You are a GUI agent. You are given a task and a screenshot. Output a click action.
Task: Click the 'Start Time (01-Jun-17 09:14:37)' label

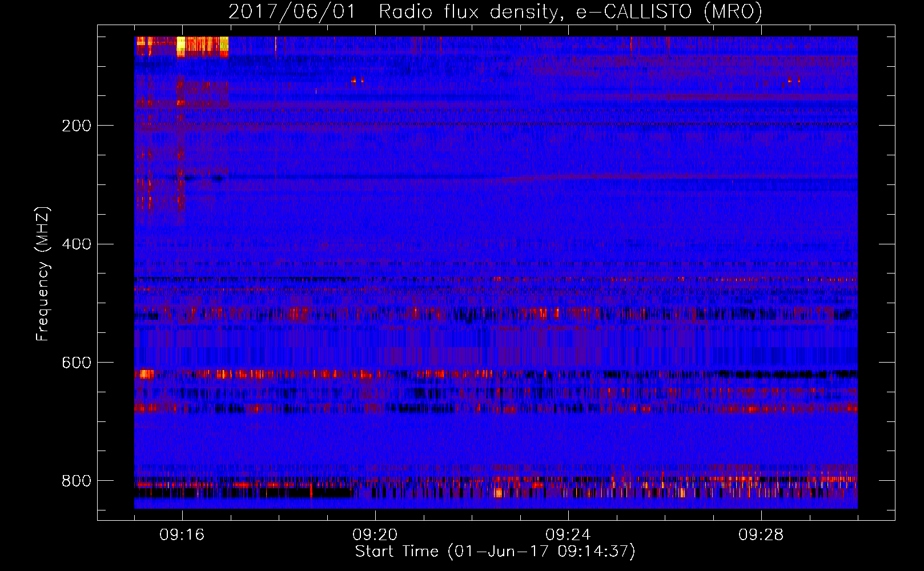click(495, 552)
